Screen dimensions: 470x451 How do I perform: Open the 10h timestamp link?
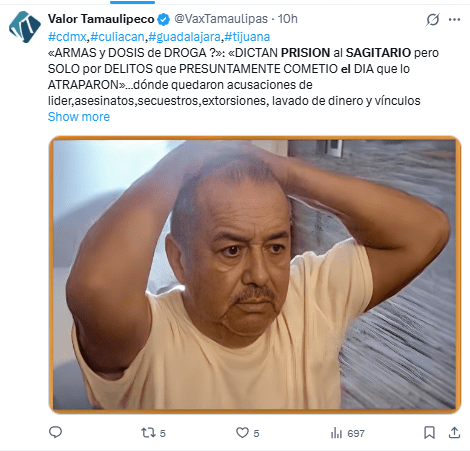pos(288,19)
